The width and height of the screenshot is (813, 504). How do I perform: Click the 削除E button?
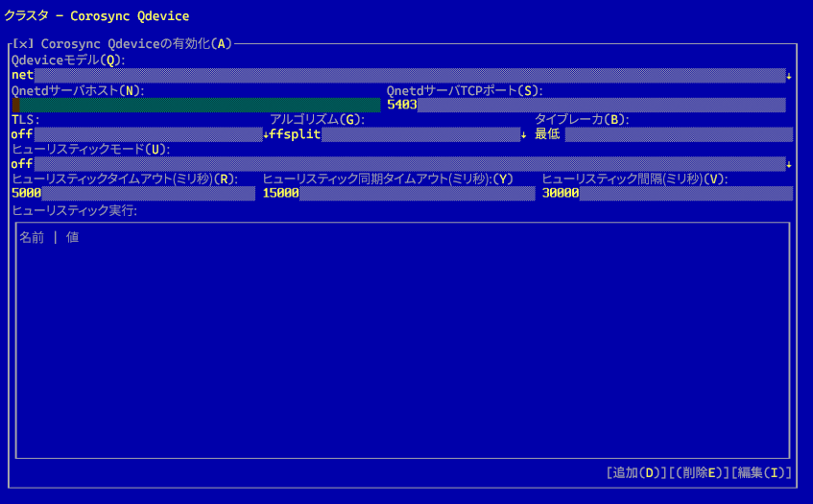tap(699, 473)
